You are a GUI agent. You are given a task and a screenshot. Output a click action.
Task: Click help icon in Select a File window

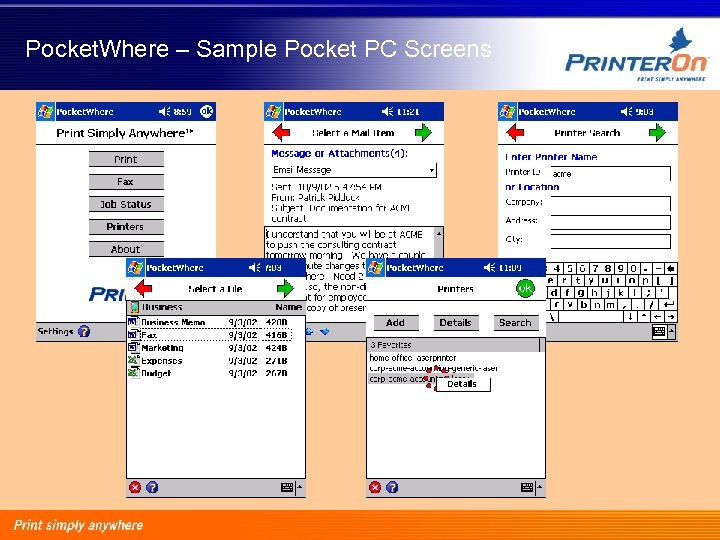[152, 487]
